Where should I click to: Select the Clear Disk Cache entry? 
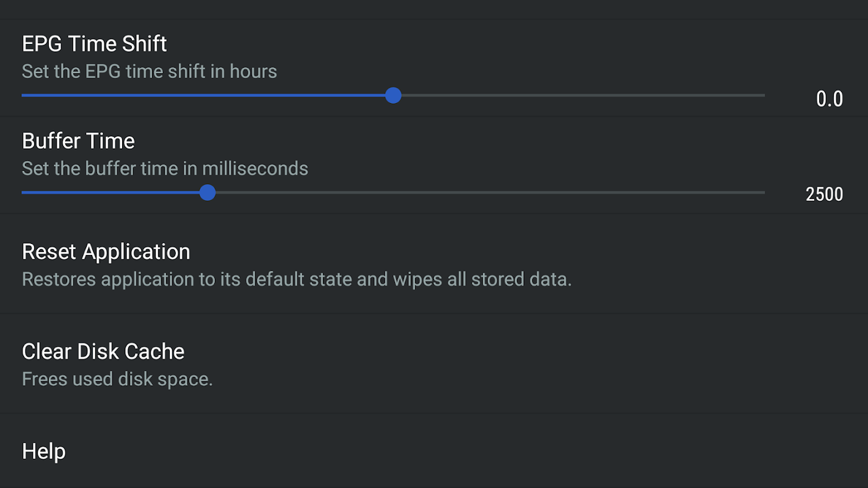click(x=103, y=351)
